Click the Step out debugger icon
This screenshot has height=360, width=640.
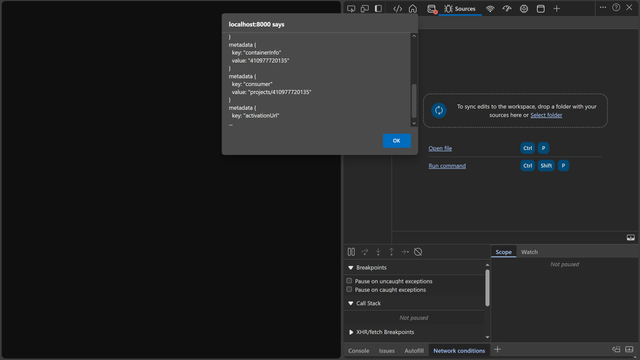(x=391, y=252)
